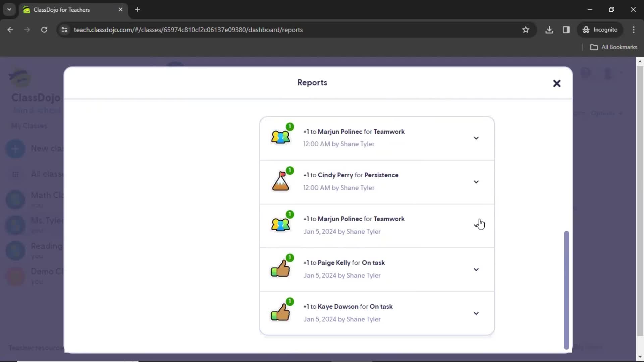This screenshot has height=362, width=644.
Task: Open All Bookmarks folder
Action: [x=613, y=47]
